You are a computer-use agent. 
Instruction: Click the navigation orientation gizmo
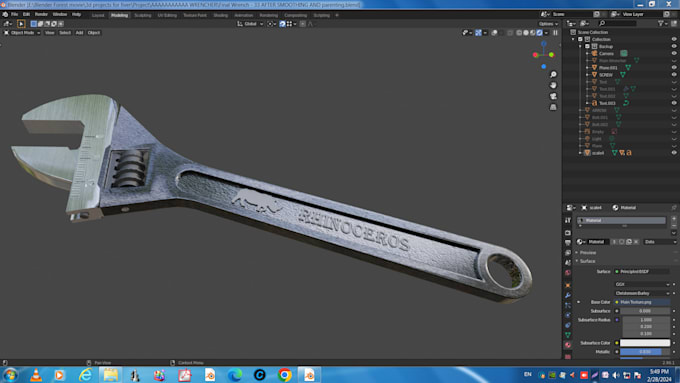pyautogui.click(x=543, y=55)
